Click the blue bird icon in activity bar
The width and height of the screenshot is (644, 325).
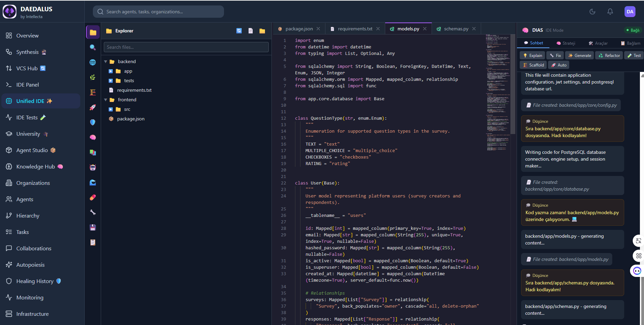[x=93, y=182]
